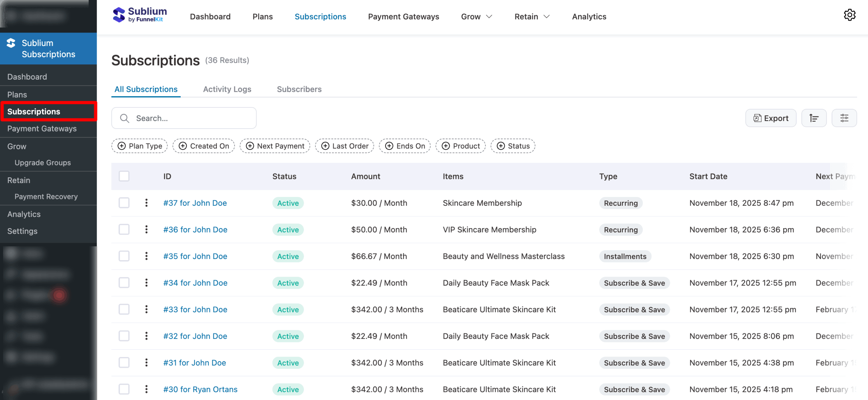This screenshot has height=400, width=868.
Task: Open subscription #35 for John Doe
Action: point(195,256)
